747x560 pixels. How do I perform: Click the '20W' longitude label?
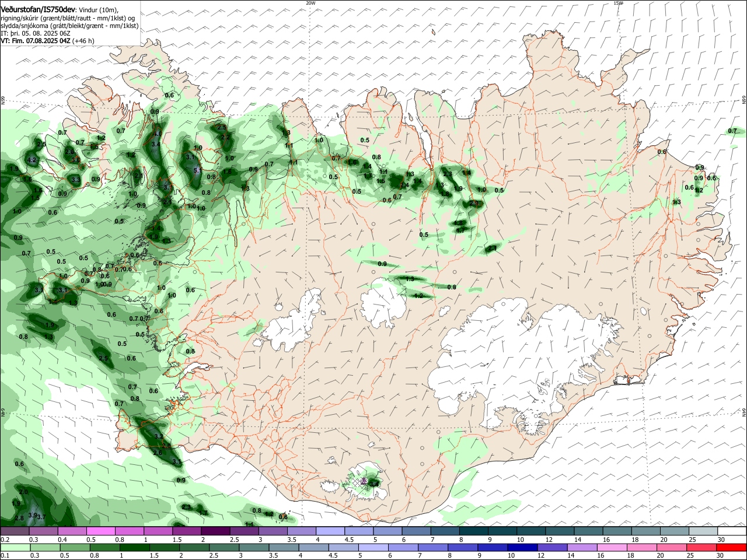pos(310,3)
